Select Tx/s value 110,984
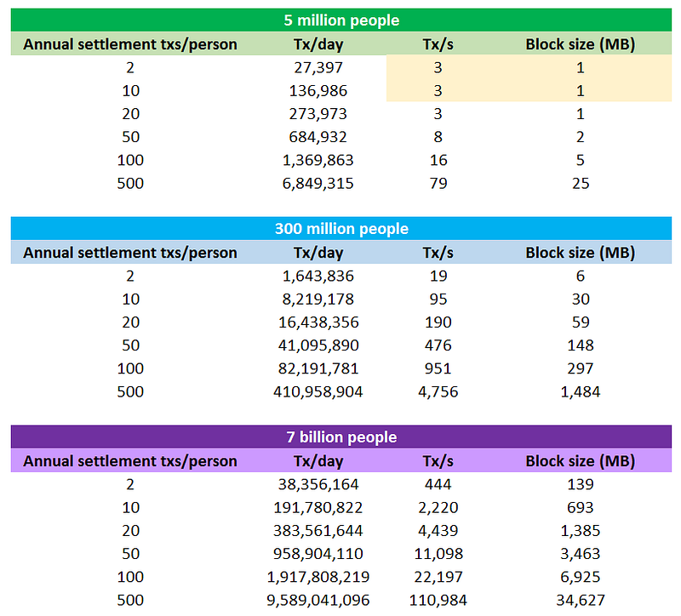The image size is (681, 616). 438,600
